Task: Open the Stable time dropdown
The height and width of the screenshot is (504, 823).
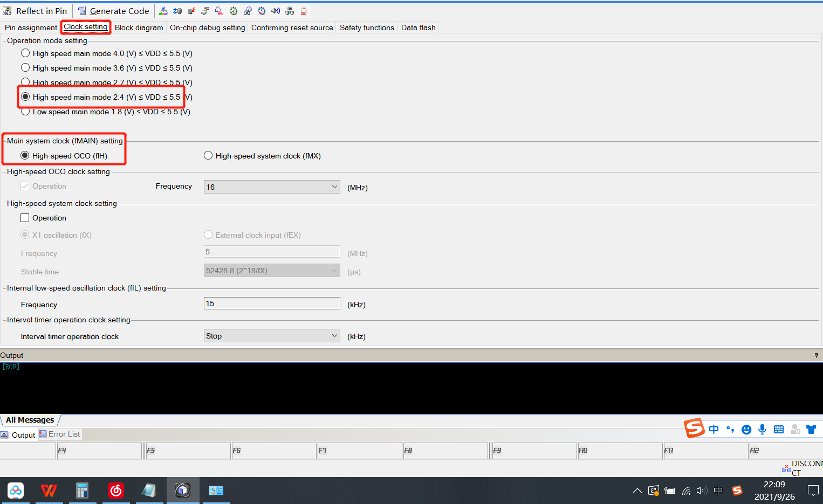Action: point(272,271)
